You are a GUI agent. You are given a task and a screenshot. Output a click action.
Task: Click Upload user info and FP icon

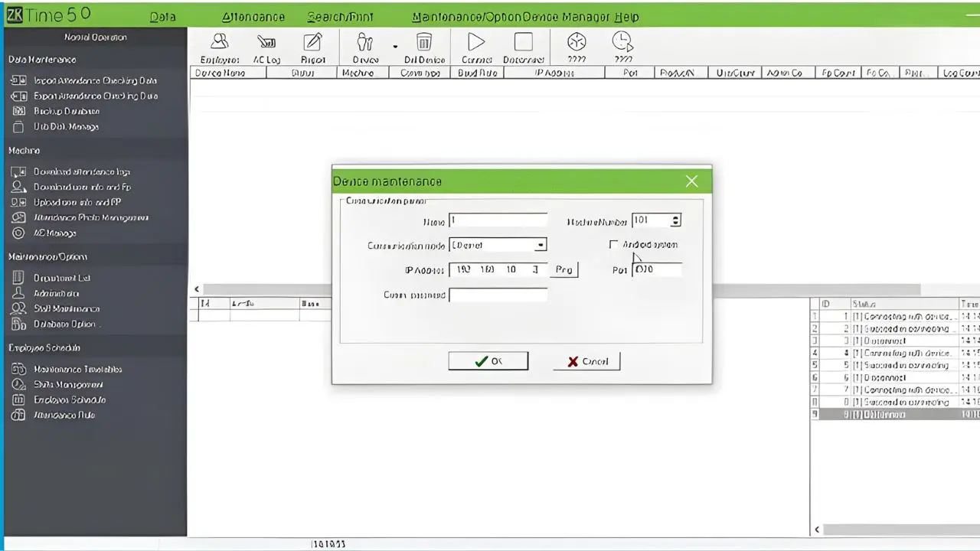tap(19, 203)
